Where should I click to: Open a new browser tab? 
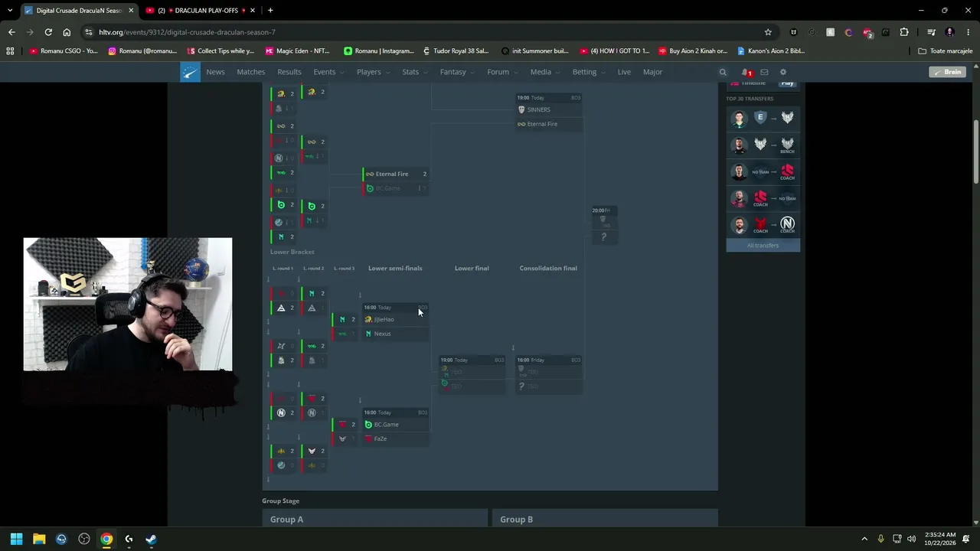coord(270,10)
